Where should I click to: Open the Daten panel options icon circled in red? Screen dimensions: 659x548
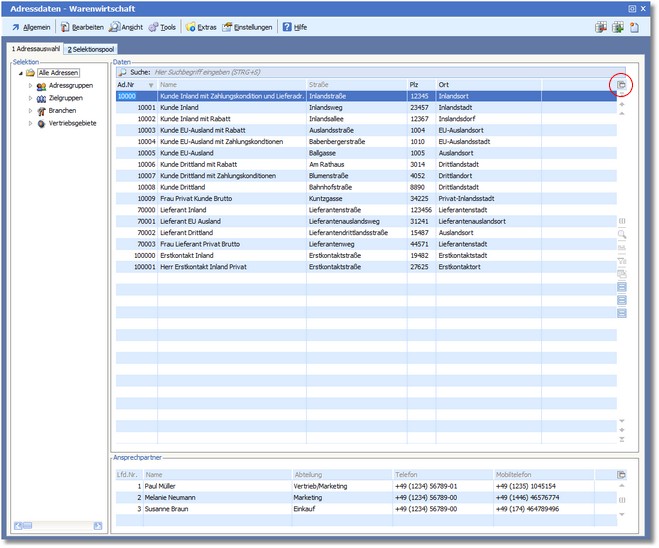pyautogui.click(x=621, y=86)
